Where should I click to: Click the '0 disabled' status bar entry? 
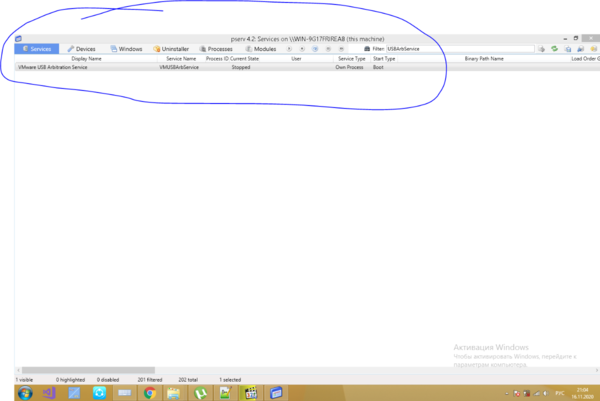[x=108, y=380]
